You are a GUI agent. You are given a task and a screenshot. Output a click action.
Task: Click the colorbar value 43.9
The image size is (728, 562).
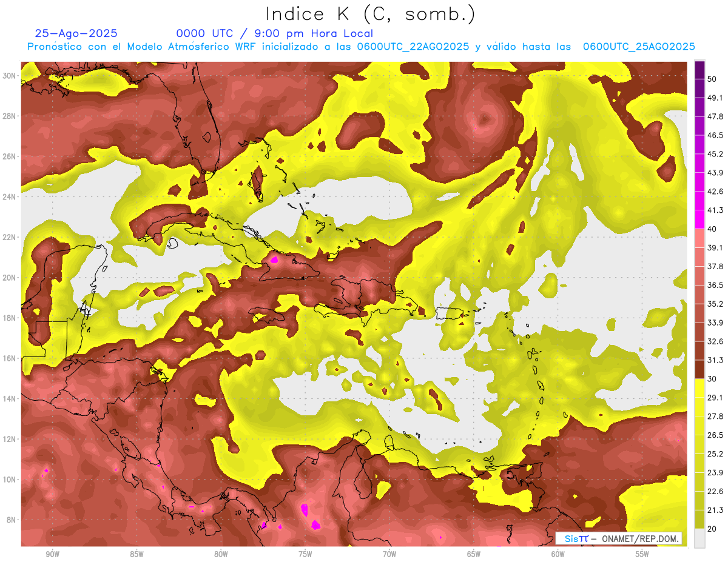pyautogui.click(x=715, y=172)
